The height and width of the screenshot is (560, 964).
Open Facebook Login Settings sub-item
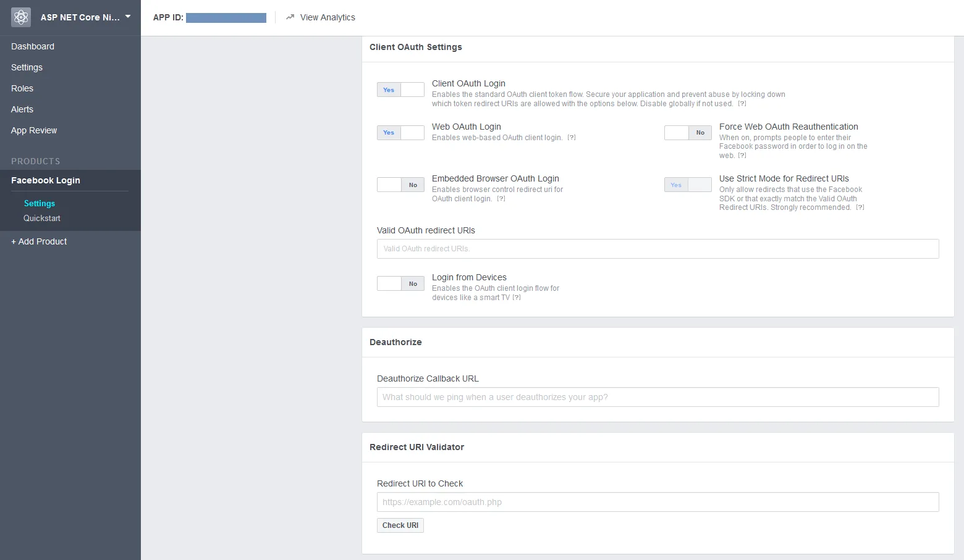tap(40, 203)
